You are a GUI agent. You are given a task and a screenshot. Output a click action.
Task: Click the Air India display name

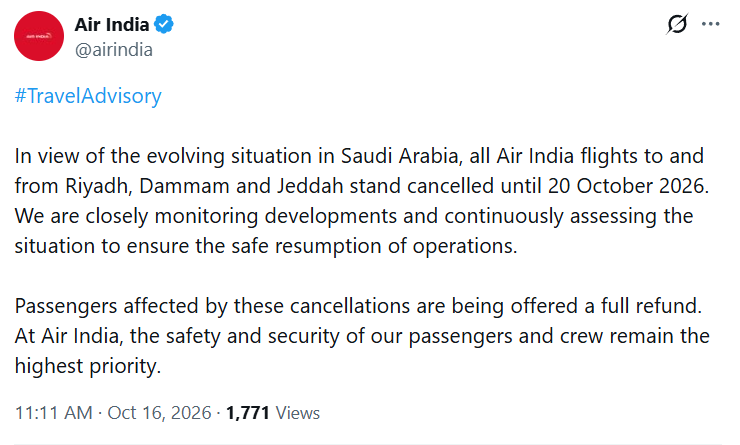[112, 25]
